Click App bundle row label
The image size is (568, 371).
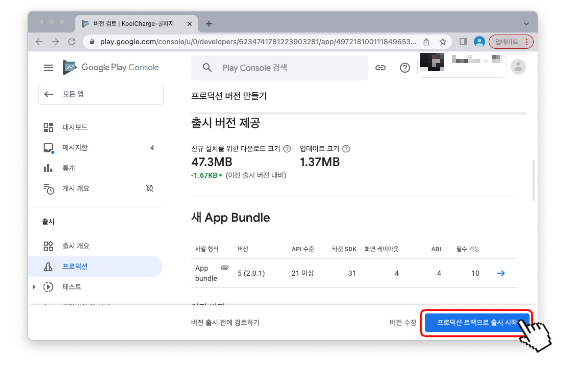[x=206, y=273]
